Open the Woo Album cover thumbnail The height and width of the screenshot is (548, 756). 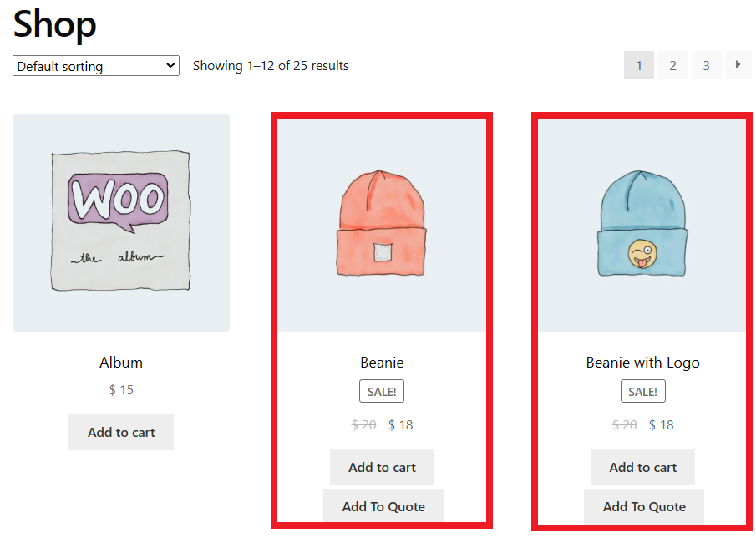point(120,222)
